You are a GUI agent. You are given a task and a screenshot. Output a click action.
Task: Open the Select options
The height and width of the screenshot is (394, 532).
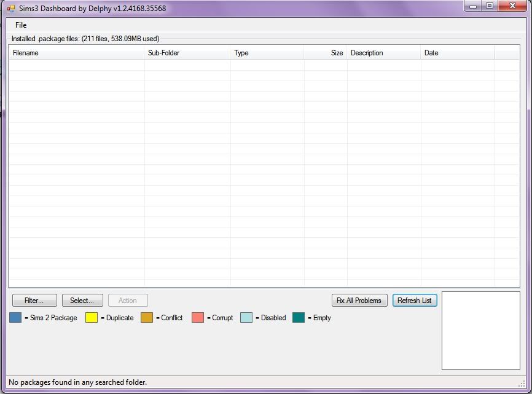coord(82,300)
